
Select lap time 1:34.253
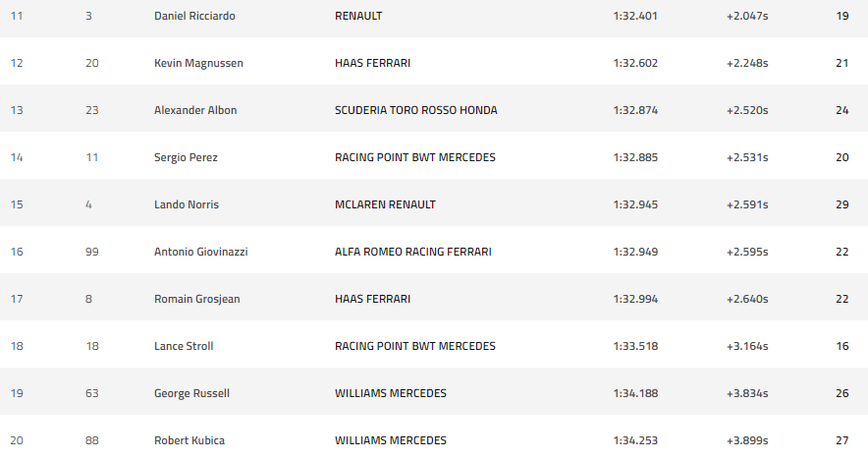(635, 440)
